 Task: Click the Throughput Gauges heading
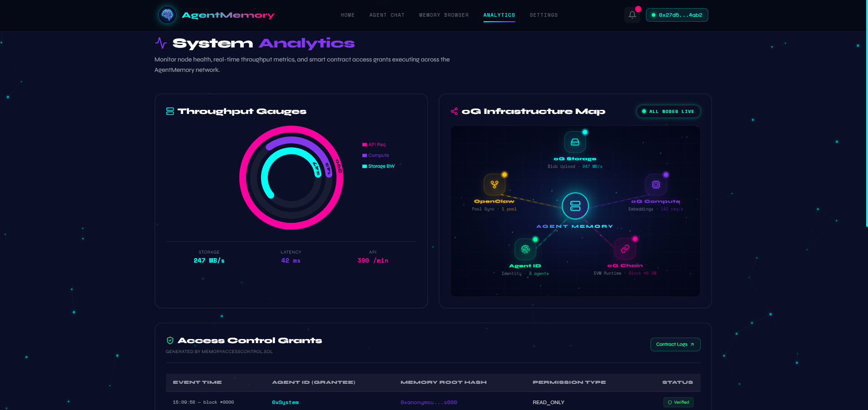[242, 111]
